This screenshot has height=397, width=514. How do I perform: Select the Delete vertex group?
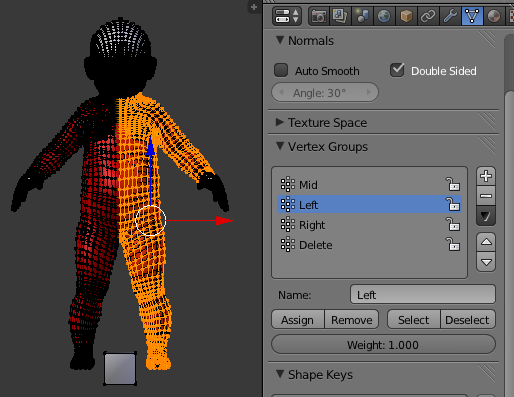pos(369,245)
